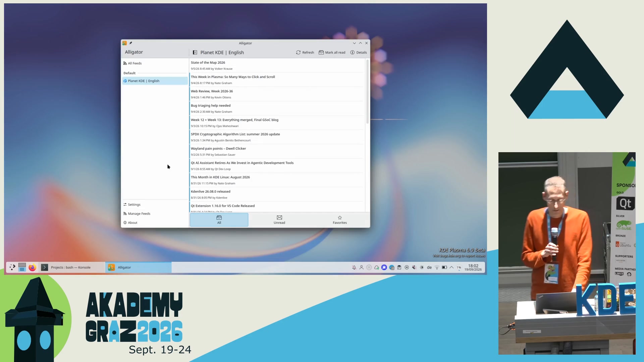Click the user account tray icon
Image resolution: width=644 pixels, height=362 pixels.
pos(361,267)
